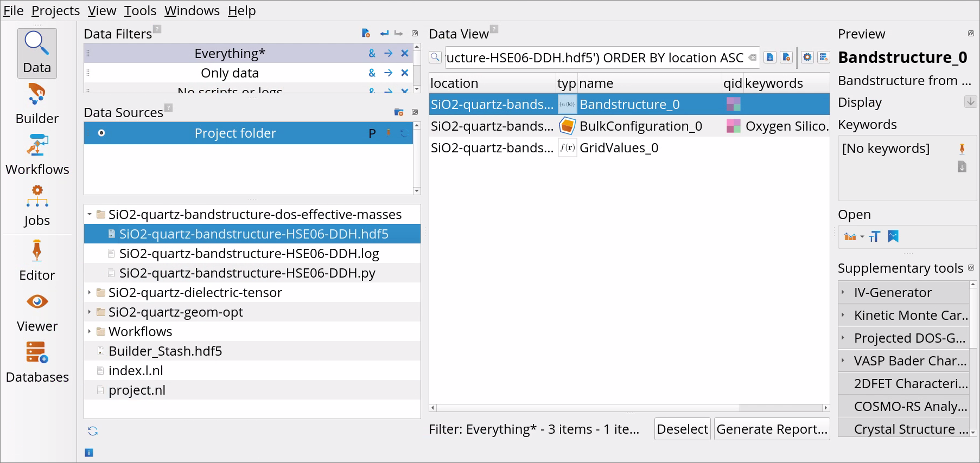This screenshot has height=463, width=980.
Task: Remove the Everything* filter with X icon
Action: tap(404, 53)
